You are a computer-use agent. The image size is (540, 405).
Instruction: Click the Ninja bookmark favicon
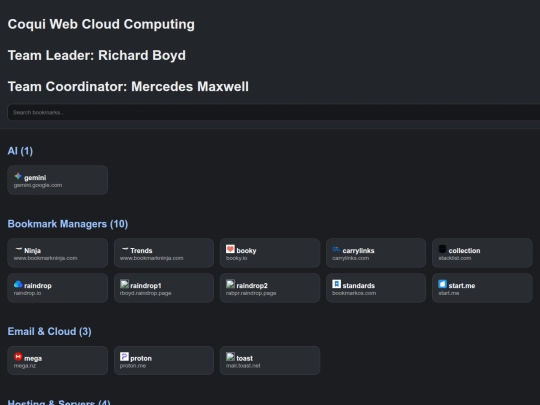click(18, 249)
